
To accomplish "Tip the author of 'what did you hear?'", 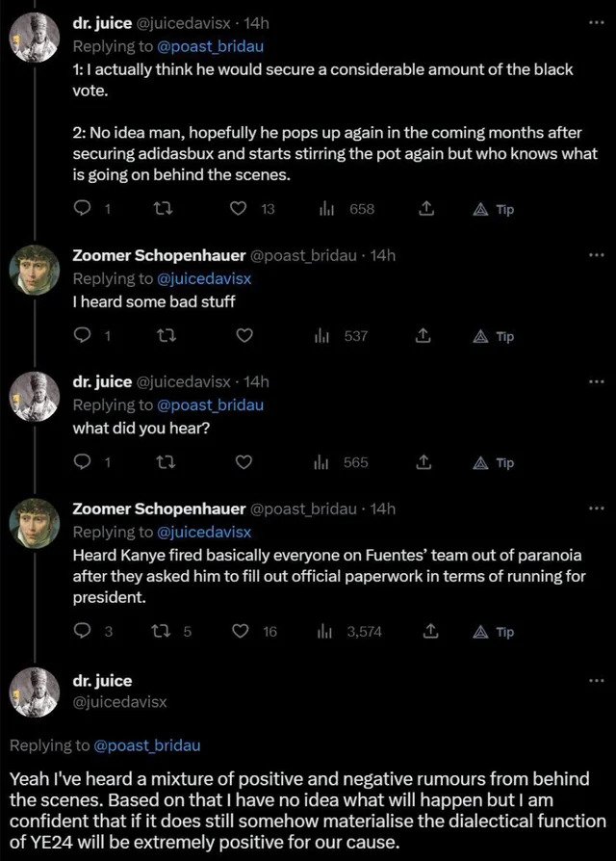I will pos(494,463).
